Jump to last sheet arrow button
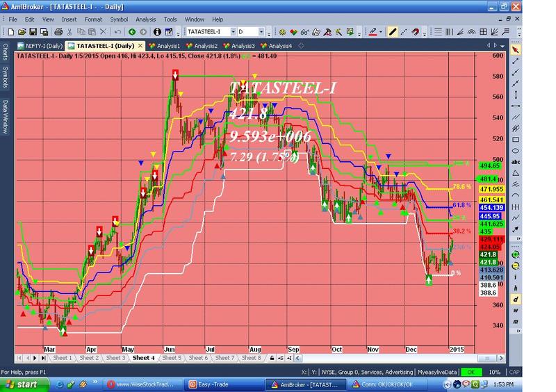The image size is (556, 392). pyautogui.click(x=43, y=358)
